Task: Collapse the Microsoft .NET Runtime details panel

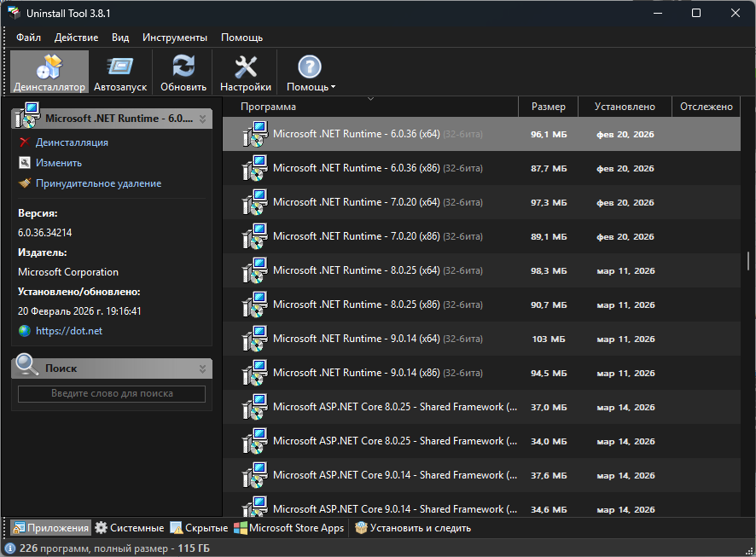Action: [202, 119]
